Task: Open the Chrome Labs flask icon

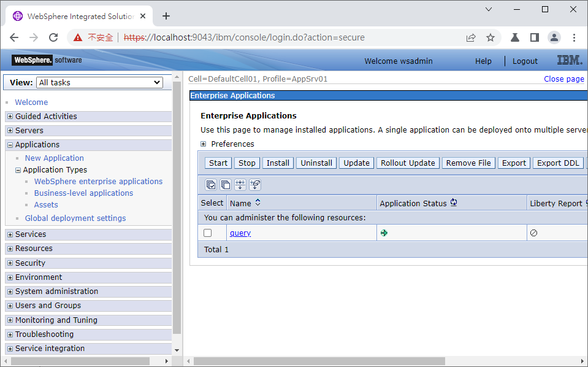Action: [x=515, y=37]
